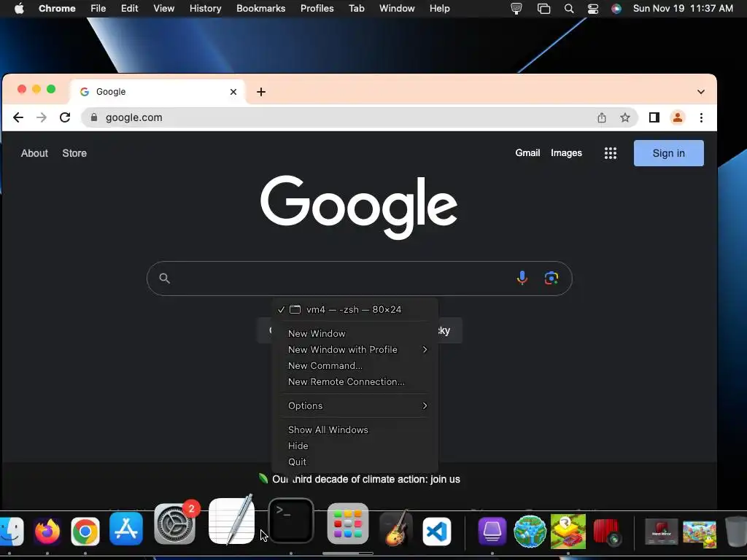Viewport: 747px width, 560px height.
Task: Toggle Chrome's side panel
Action: tap(654, 117)
